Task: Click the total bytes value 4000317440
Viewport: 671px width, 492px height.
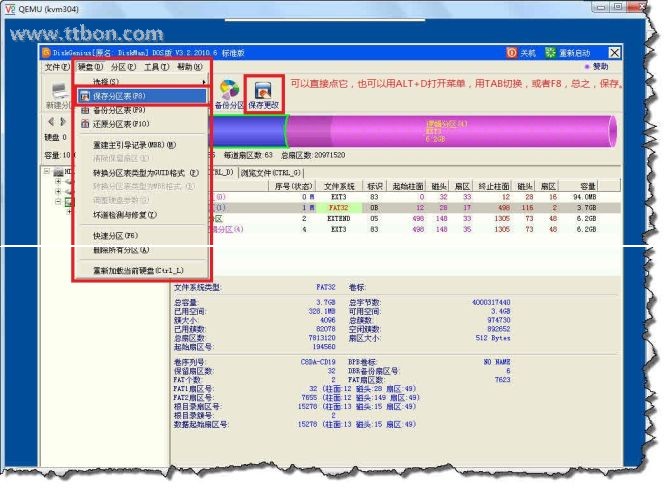Action: pyautogui.click(x=491, y=302)
